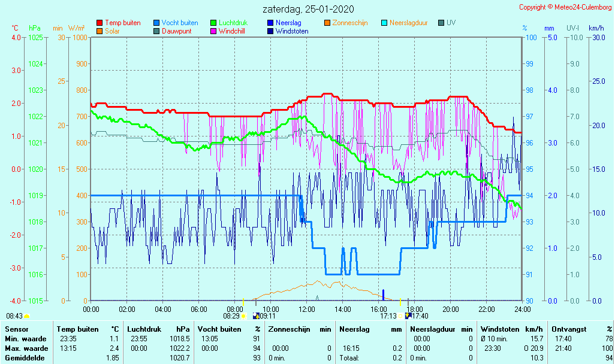Click the Zonneschijn legend label

pos(350,23)
